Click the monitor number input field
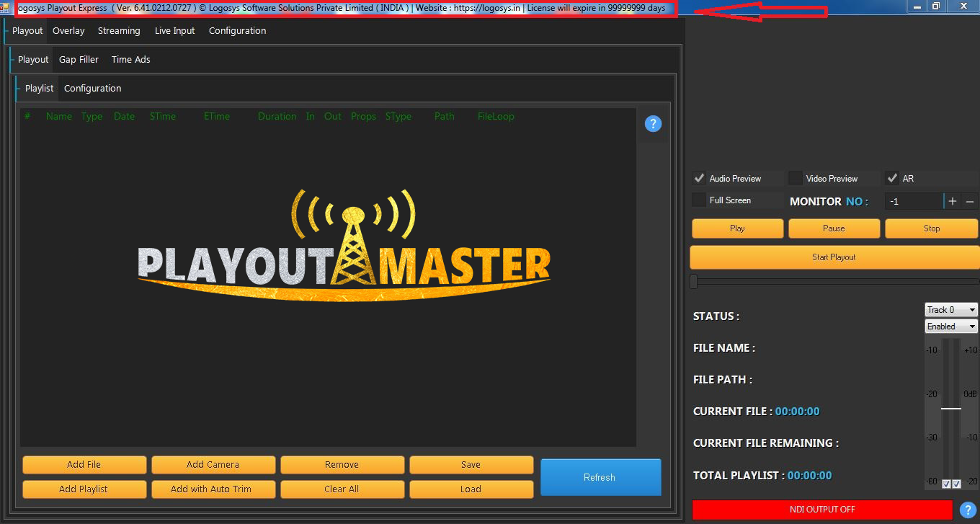The height and width of the screenshot is (524, 980). 914,202
